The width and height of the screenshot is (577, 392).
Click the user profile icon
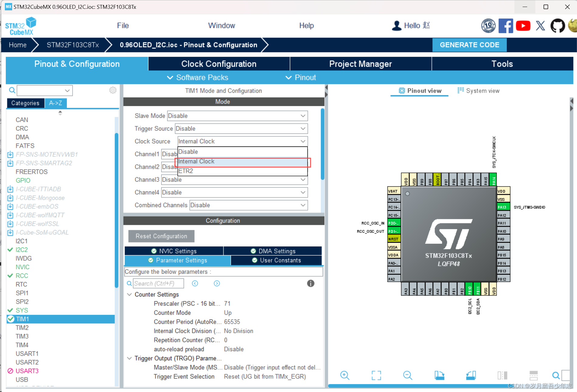pyautogui.click(x=397, y=26)
